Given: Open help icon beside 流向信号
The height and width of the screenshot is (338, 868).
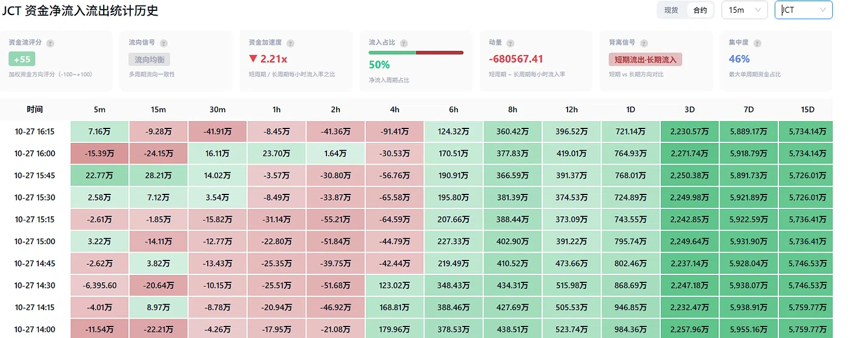Looking at the screenshot, I should pos(164,43).
